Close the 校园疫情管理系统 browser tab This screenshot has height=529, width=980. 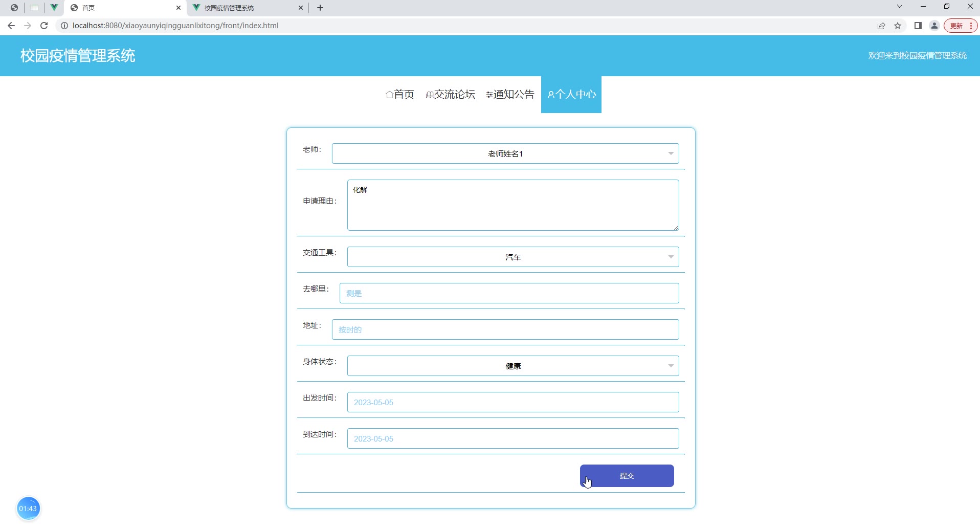coord(301,8)
